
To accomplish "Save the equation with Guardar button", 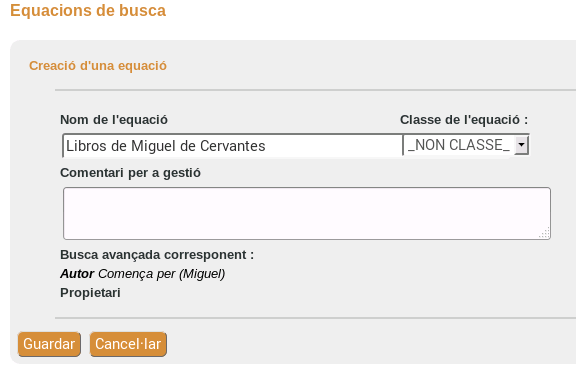I will pos(49,344).
